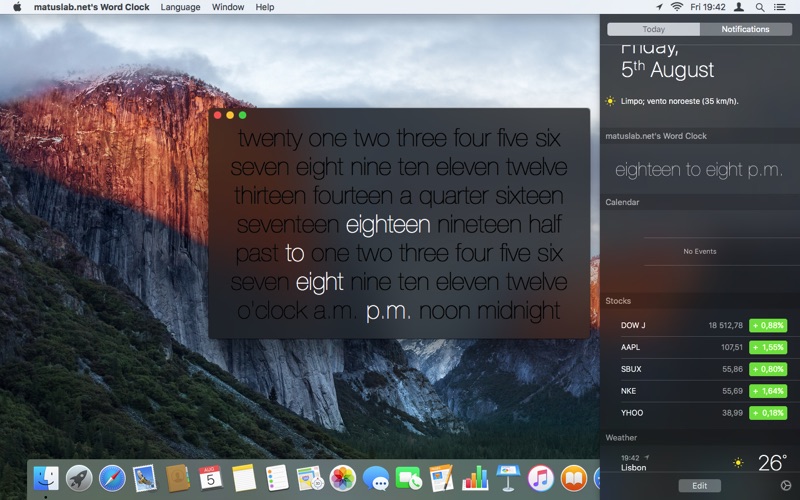Viewport: 800px width, 500px height.
Task: Open Spotlight search magnifier icon
Action: (x=760, y=7)
